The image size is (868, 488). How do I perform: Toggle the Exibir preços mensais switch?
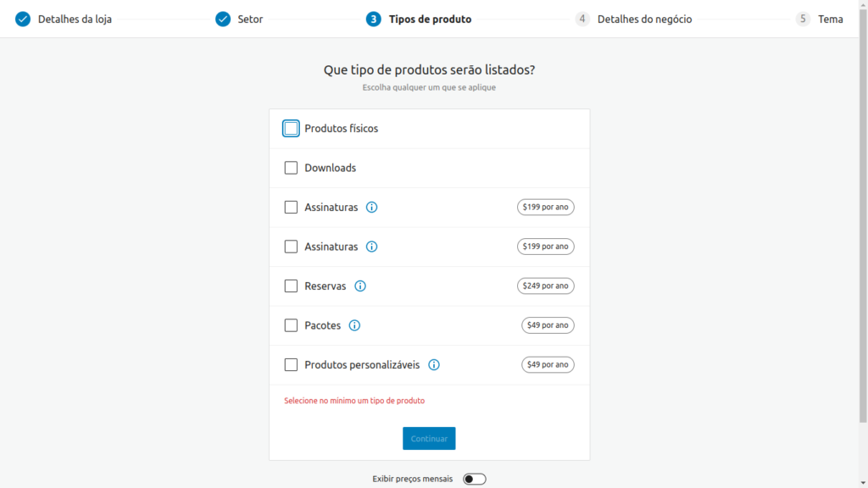tap(474, 479)
